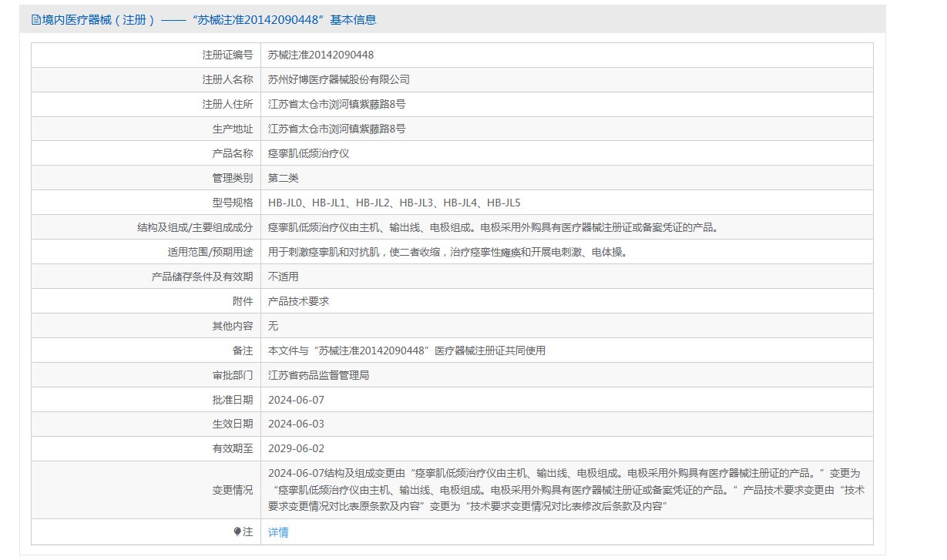Click the approval date 2024-06-07

click(x=297, y=400)
